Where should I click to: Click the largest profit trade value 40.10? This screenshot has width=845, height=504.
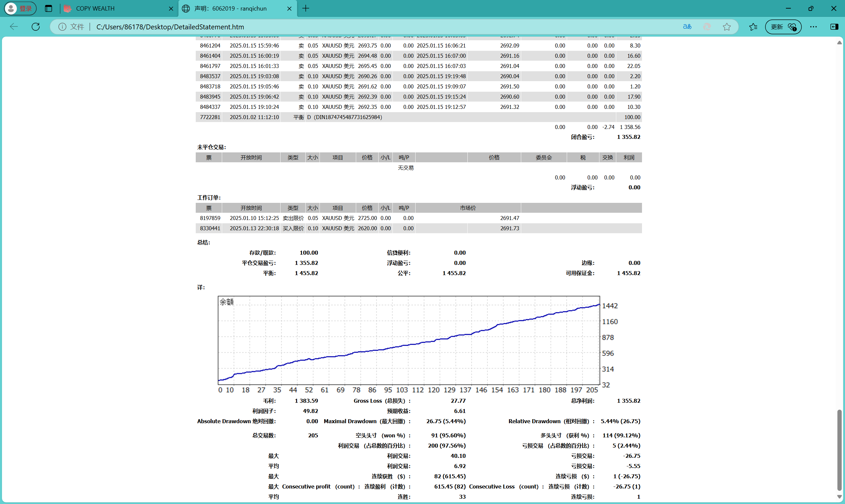point(458,456)
